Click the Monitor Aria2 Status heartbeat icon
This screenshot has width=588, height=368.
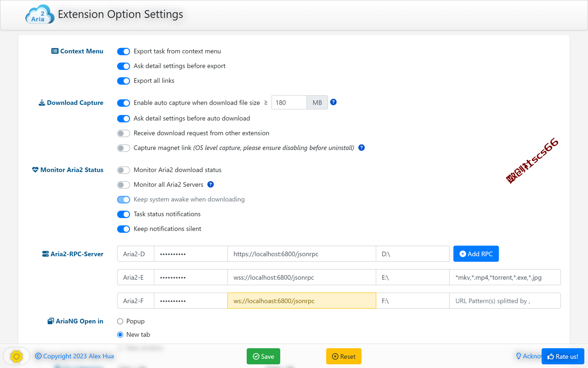tap(35, 170)
